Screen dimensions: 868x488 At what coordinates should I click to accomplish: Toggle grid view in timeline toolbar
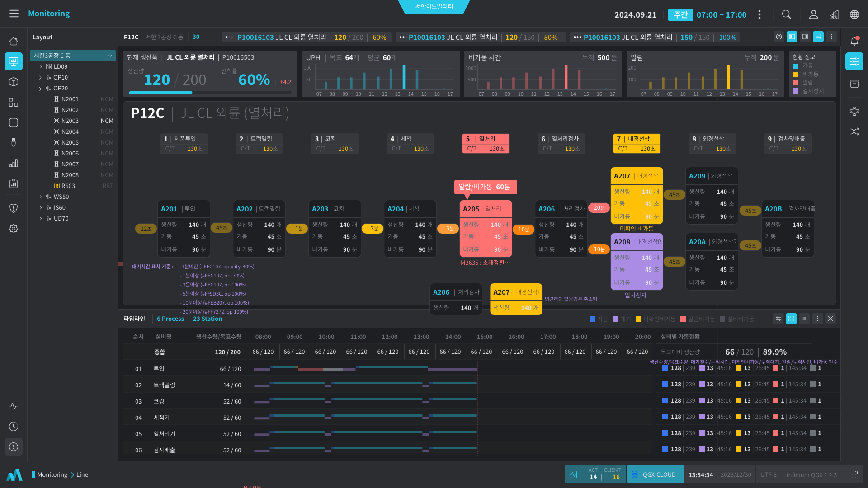click(791, 319)
